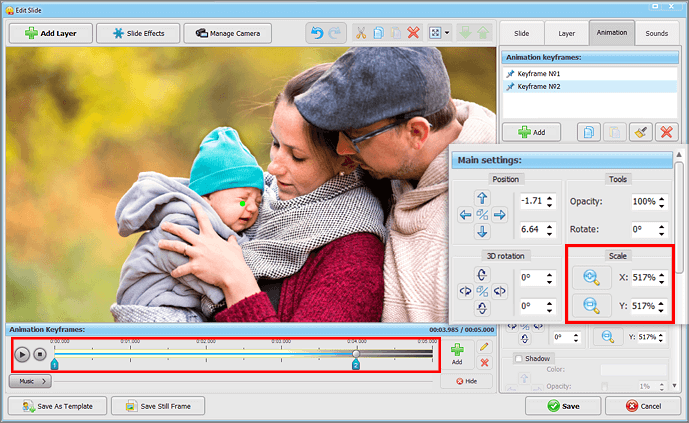Open Manage Camera
Viewport: 689px width, 423px height.
[x=227, y=33]
